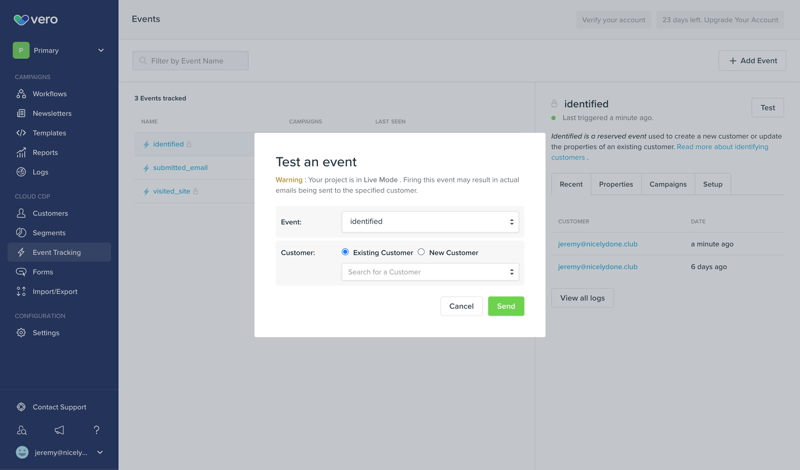The width and height of the screenshot is (800, 470).
Task: Cancel the Test an event dialog
Action: [461, 306]
